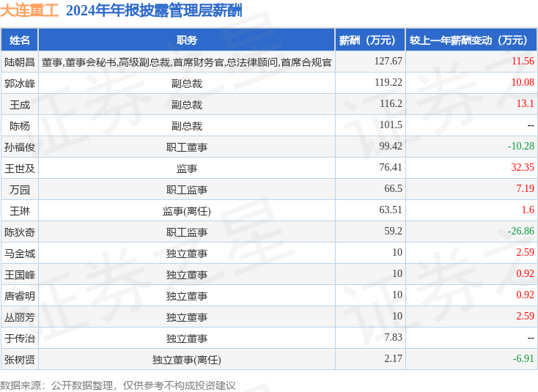Click the salary value 7.83
Viewport: 538px width, 392px height.
(393, 338)
